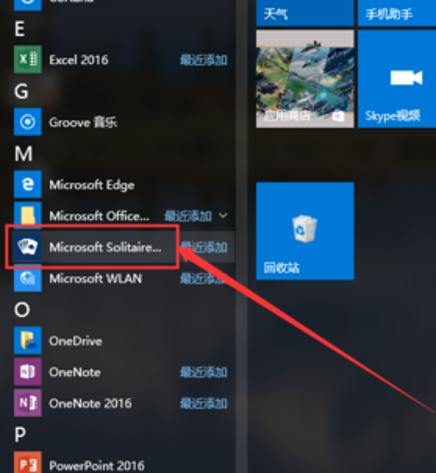Select the letter G group header
Screen dimensions: 436x473
[21, 91]
